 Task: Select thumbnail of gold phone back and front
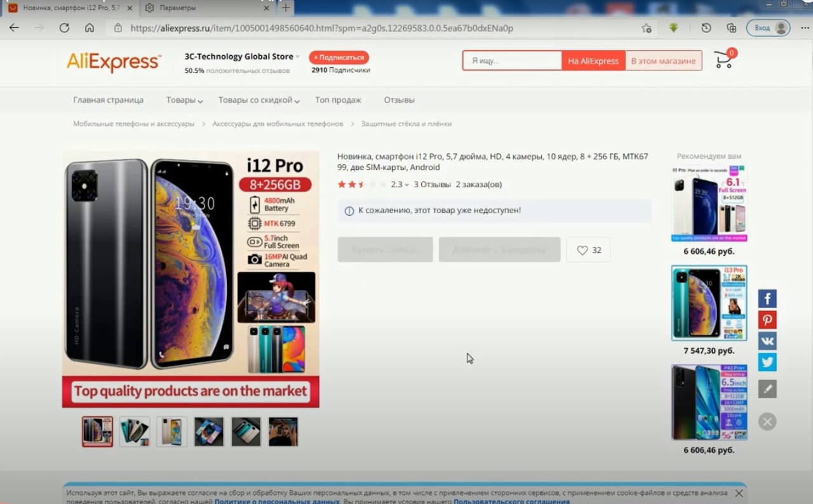pyautogui.click(x=171, y=432)
